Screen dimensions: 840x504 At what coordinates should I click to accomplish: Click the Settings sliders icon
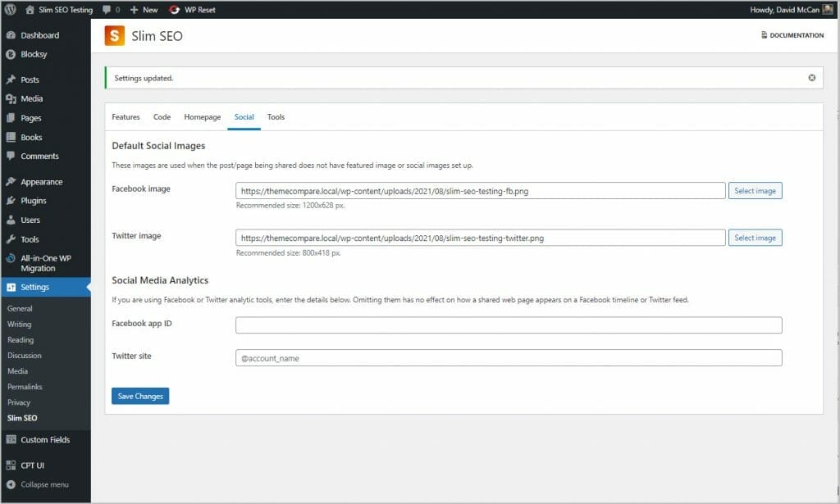[x=11, y=288]
